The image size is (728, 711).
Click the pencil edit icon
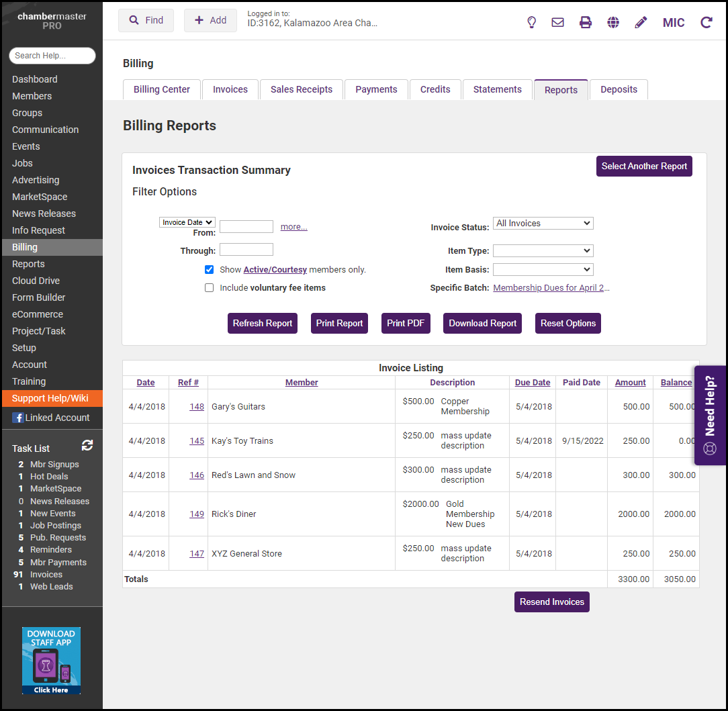coord(641,22)
